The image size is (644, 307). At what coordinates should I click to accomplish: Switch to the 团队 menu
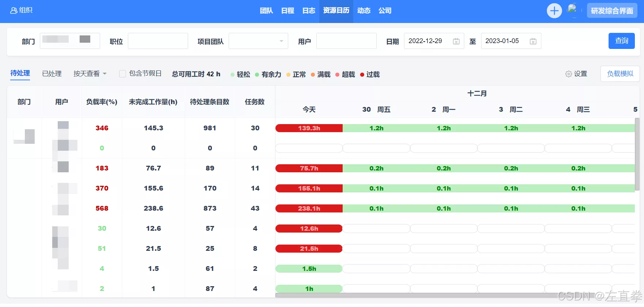pyautogui.click(x=266, y=11)
